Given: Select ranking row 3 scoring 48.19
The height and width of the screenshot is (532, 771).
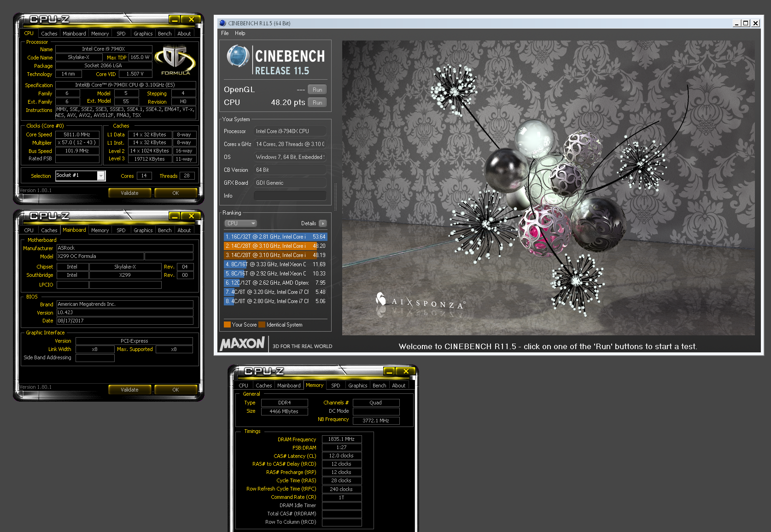Looking at the screenshot, I should coord(275,255).
